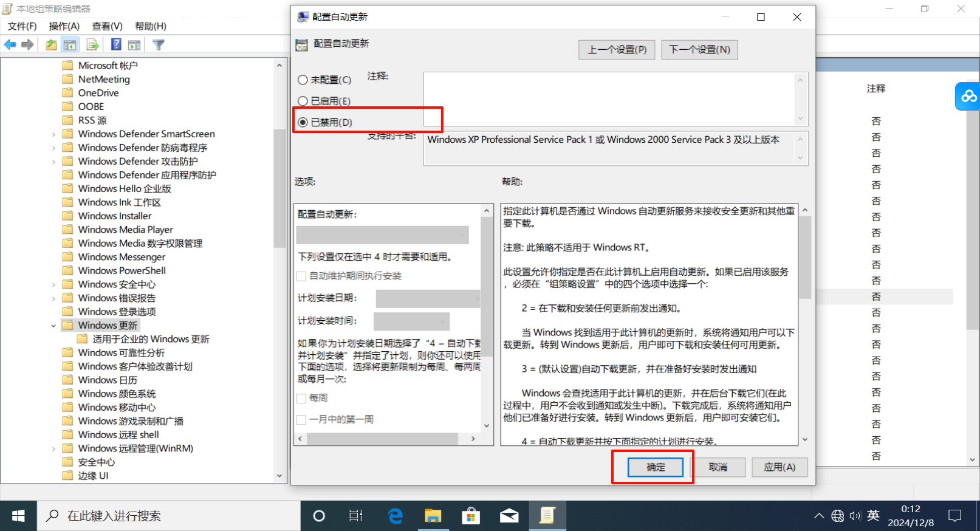Open the 操作(A) menu
Viewport: 980px width, 531px height.
tap(64, 26)
